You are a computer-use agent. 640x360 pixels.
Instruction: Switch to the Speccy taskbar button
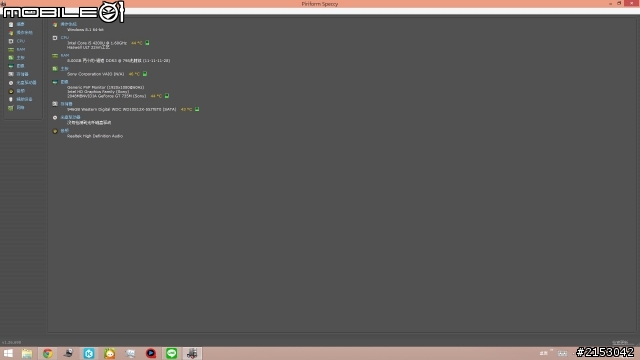(192, 353)
